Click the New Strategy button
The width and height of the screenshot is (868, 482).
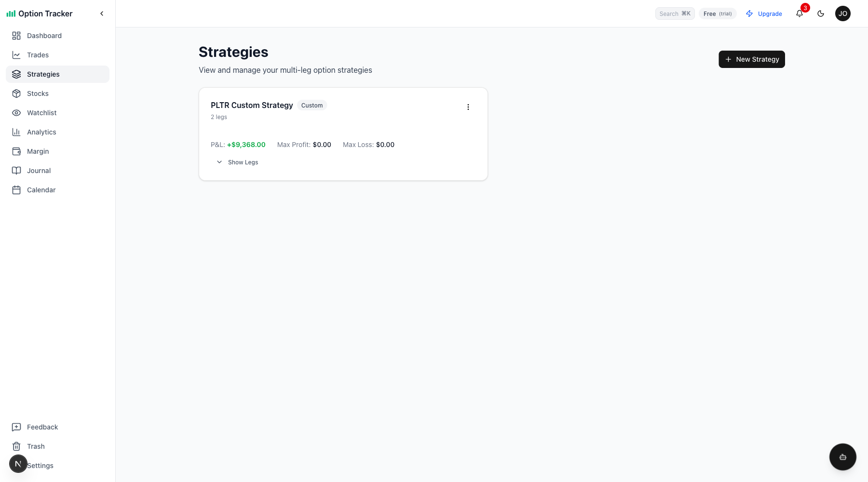coord(751,59)
